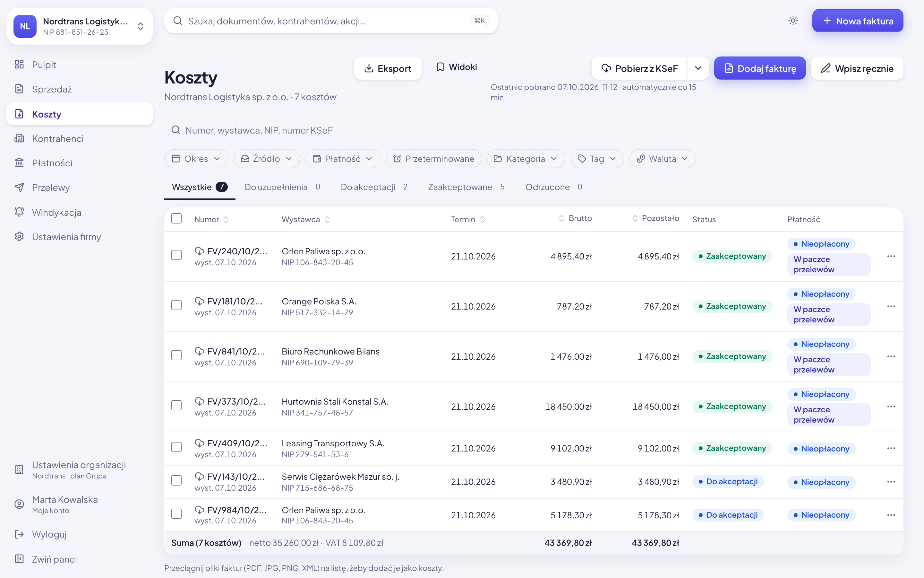Open Ustawienia organizacji
This screenshot has width=924, height=578.
(x=80, y=470)
